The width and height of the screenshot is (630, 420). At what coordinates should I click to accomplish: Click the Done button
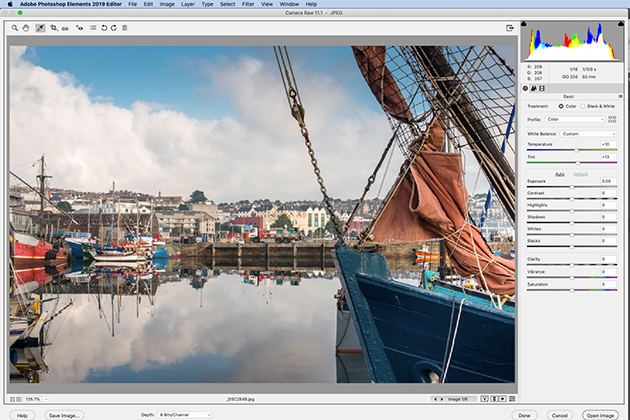524,415
